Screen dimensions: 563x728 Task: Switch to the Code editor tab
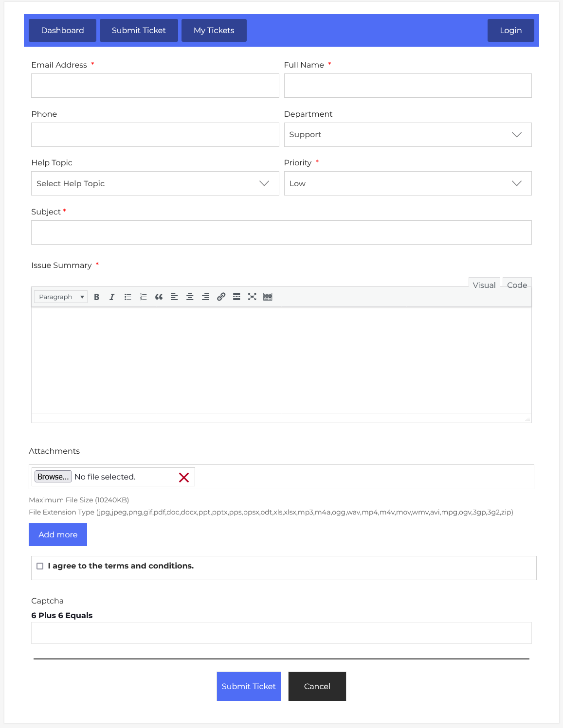tap(517, 285)
